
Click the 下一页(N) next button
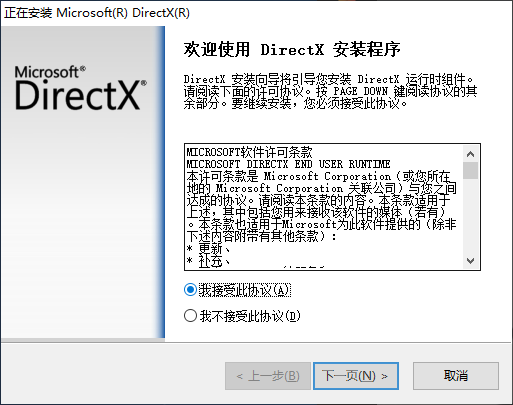[x=356, y=376]
